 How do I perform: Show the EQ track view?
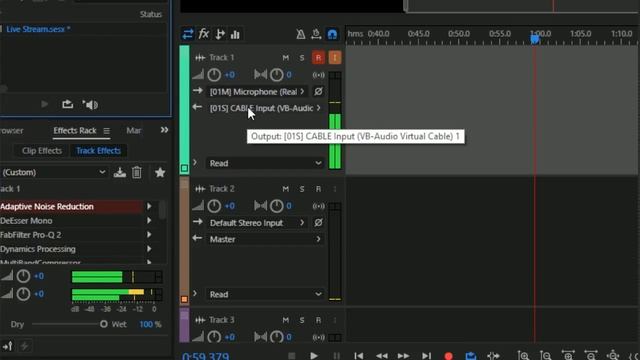pos(235,35)
